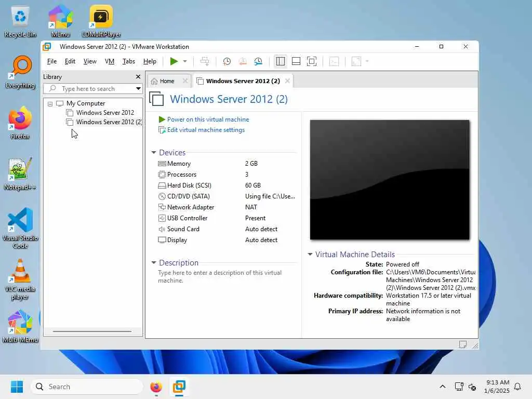The height and width of the screenshot is (399, 532).
Task: Select Visual Studio Code desktop icon
Action: click(x=20, y=228)
